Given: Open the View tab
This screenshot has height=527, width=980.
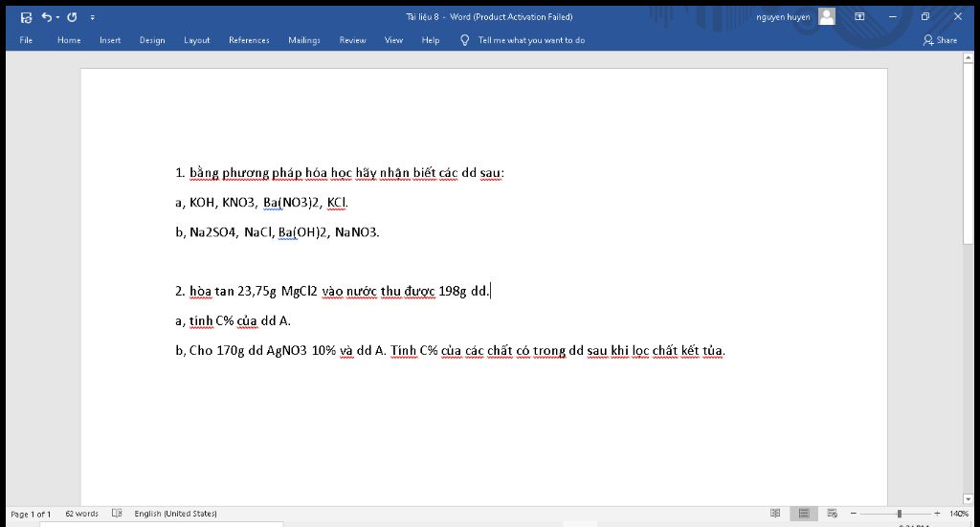Looking at the screenshot, I should pyautogui.click(x=393, y=40).
